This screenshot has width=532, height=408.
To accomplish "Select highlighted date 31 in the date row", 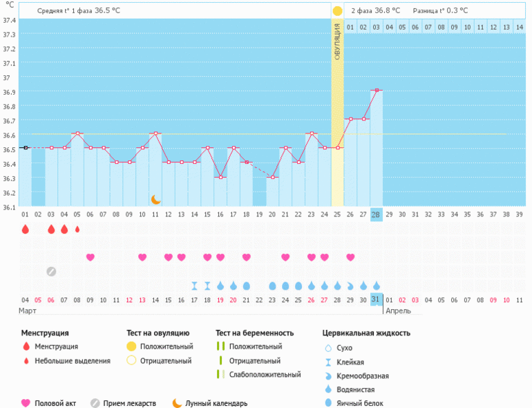I will pos(376,299).
